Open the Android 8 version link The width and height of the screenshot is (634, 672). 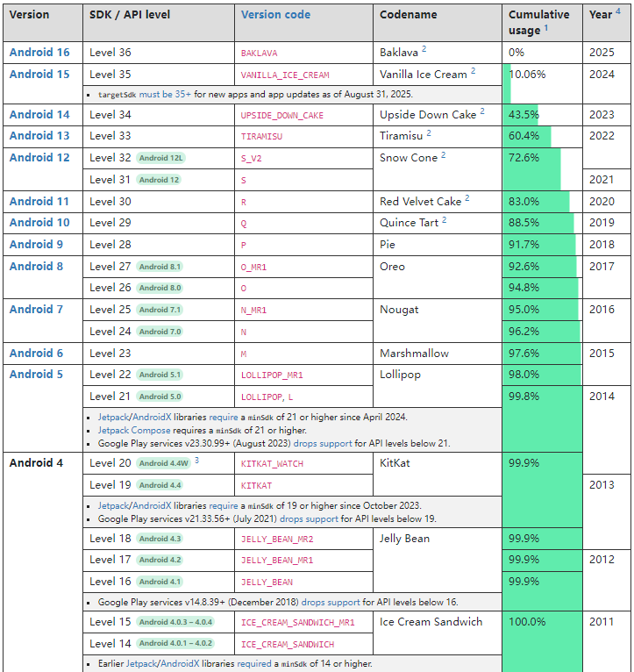click(x=36, y=266)
